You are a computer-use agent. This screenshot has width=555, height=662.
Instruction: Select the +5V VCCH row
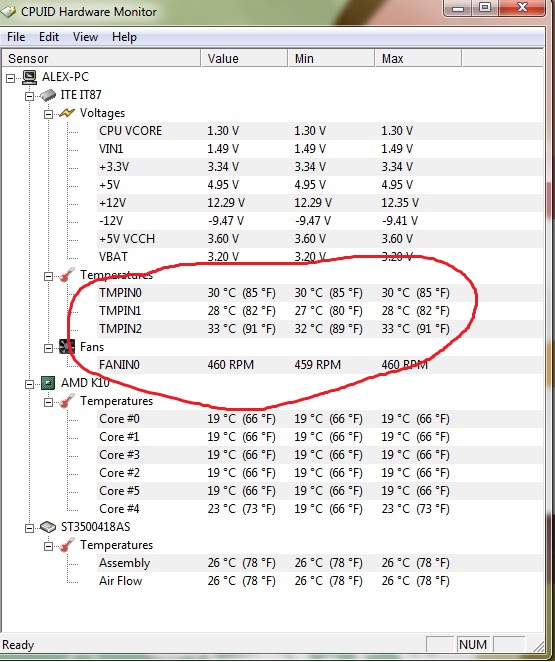click(320, 239)
